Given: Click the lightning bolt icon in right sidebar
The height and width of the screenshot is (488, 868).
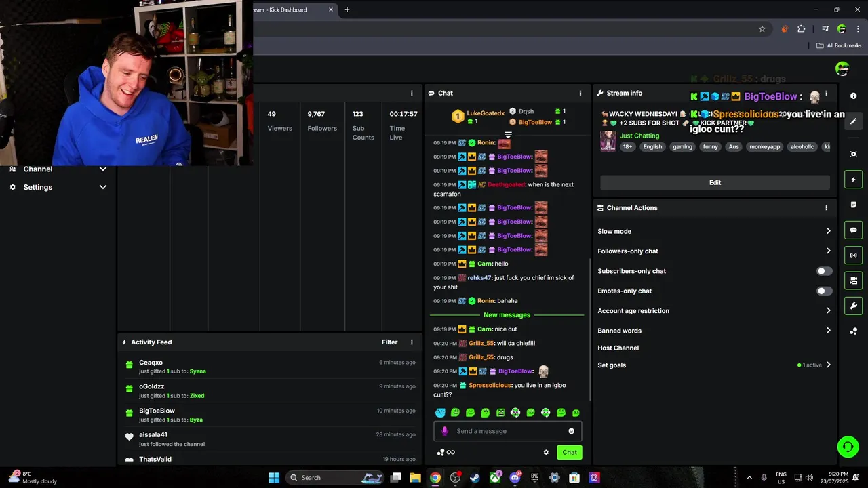Looking at the screenshot, I should pyautogui.click(x=853, y=180).
